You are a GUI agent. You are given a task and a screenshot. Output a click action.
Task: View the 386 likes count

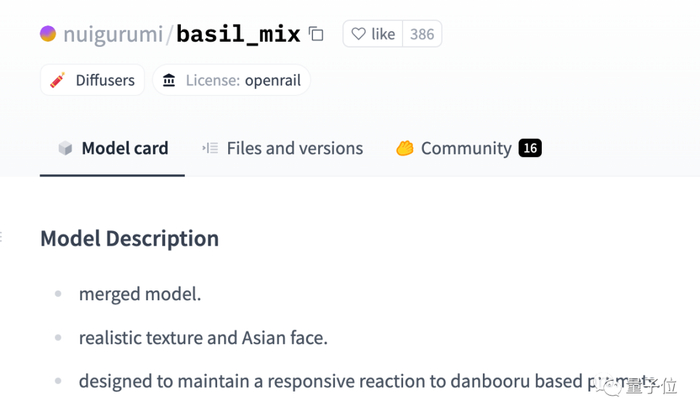422,34
